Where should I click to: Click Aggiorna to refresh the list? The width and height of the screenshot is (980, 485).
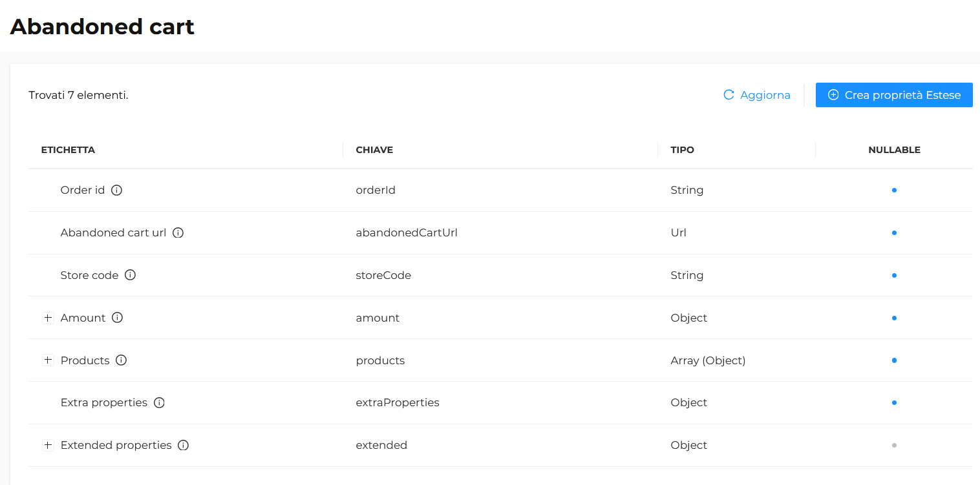coord(757,95)
